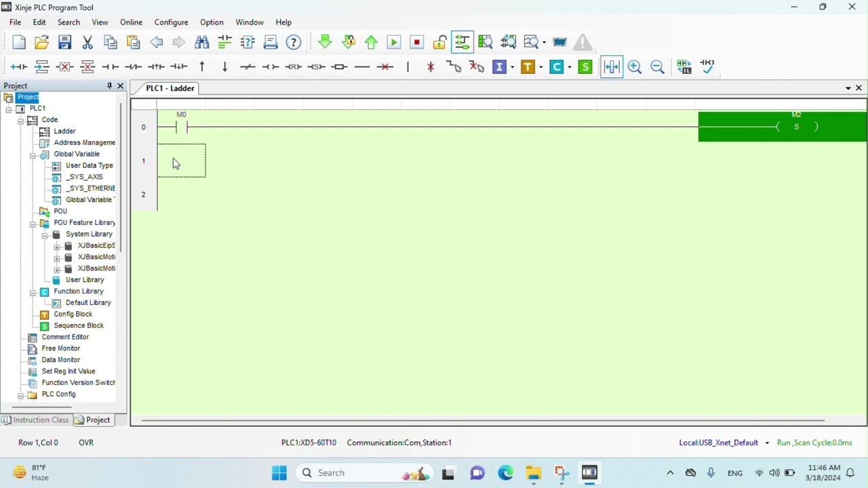The width and height of the screenshot is (868, 488).
Task: Click the Save floppy disk icon
Action: pos(64,42)
